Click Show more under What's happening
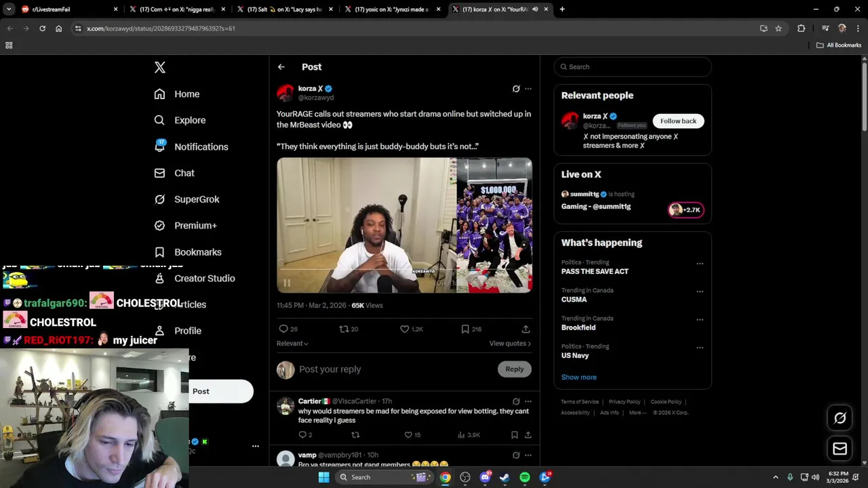Image resolution: width=868 pixels, height=488 pixels. [x=579, y=377]
